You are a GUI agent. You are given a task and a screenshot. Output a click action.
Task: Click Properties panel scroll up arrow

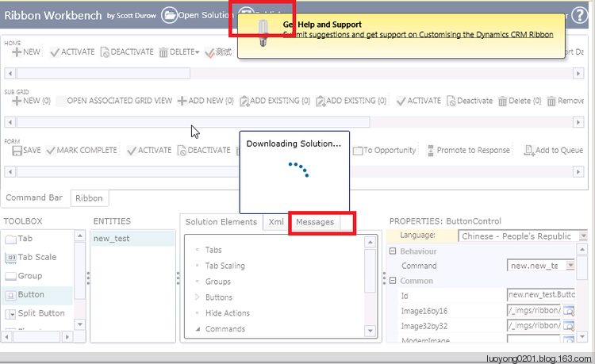point(582,249)
